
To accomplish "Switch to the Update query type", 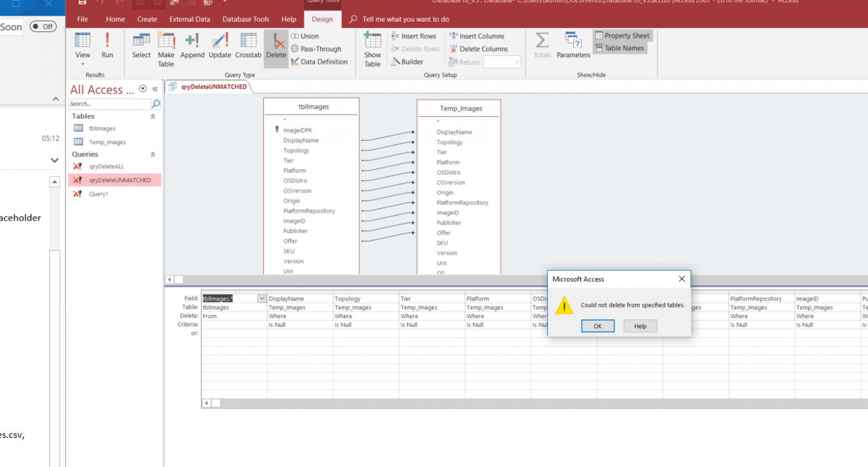I will pos(220,46).
